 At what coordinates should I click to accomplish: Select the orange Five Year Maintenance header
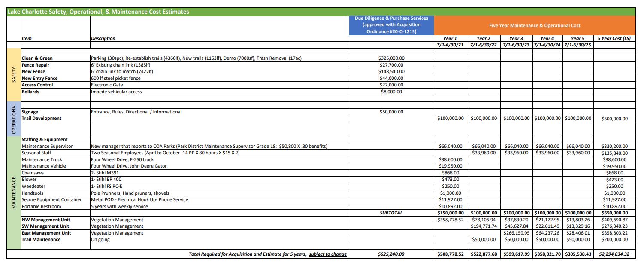pos(535,25)
